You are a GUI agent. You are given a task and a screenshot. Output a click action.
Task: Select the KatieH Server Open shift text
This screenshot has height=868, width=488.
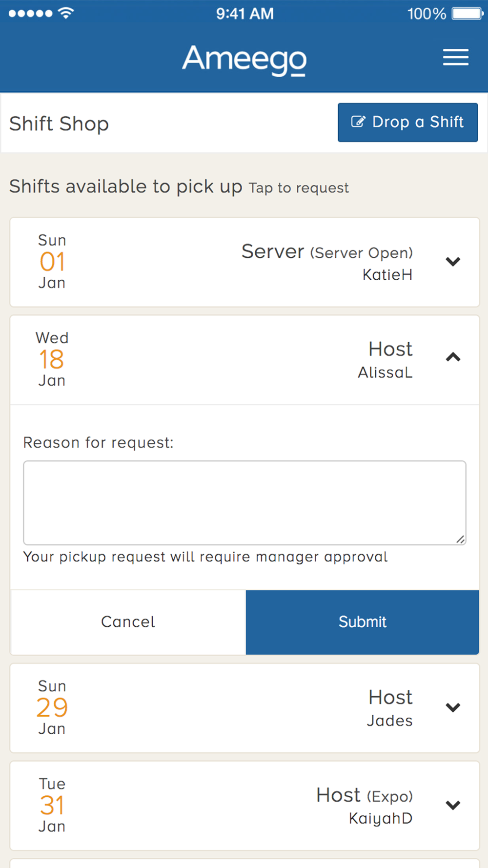327,262
